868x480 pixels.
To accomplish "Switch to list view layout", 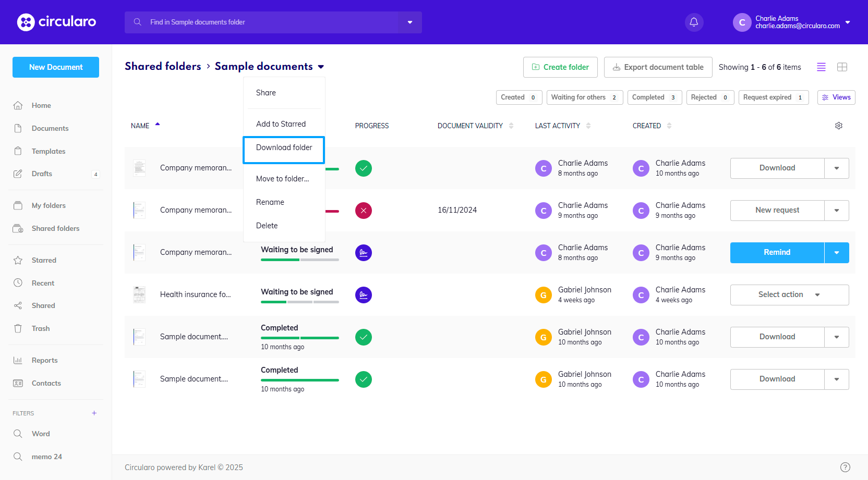I will tap(821, 67).
